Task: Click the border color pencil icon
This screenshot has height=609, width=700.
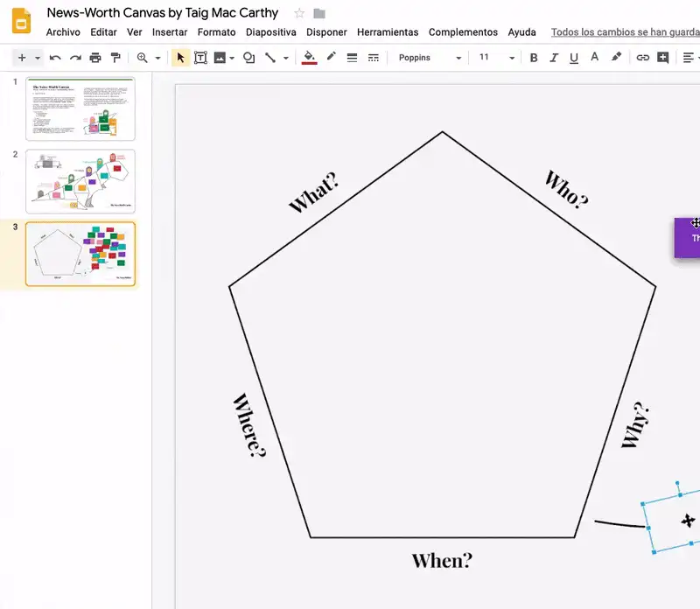Action: (331, 58)
